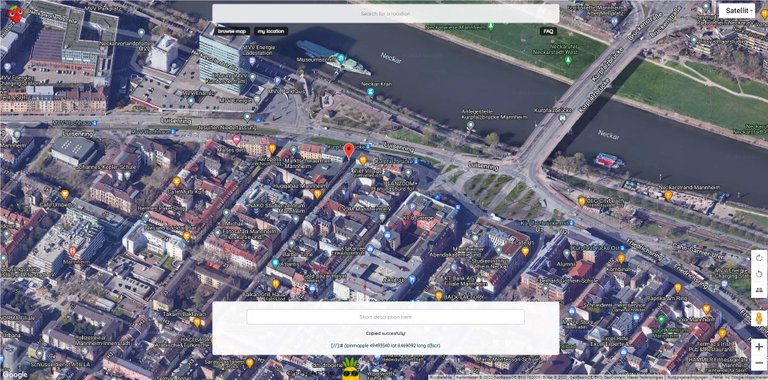This screenshot has height=380, width=768.
Task: Click the Short description here field
Action: tap(385, 317)
